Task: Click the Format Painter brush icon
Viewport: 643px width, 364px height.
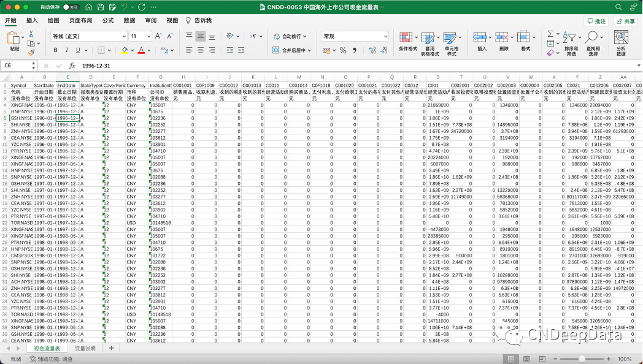Action: click(31, 53)
